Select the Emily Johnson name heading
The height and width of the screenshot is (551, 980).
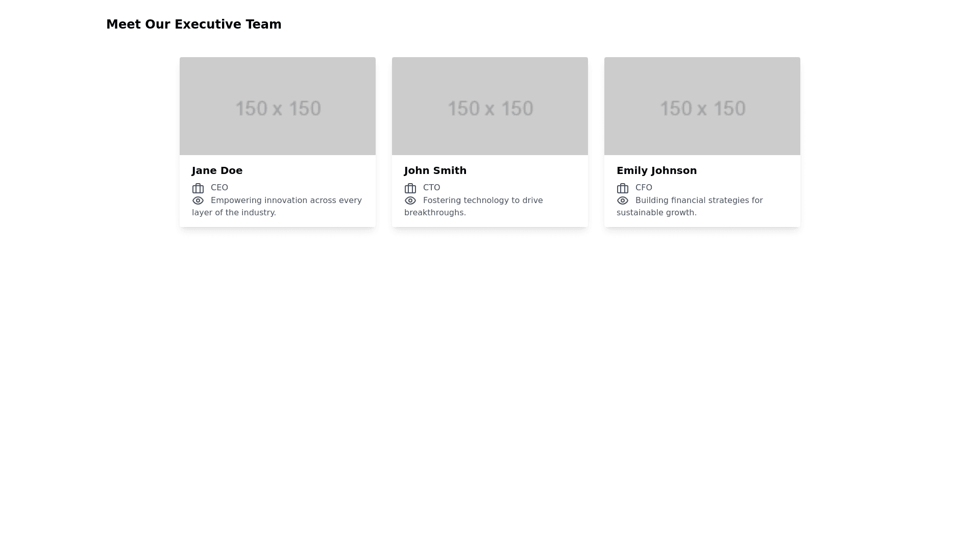[656, 170]
